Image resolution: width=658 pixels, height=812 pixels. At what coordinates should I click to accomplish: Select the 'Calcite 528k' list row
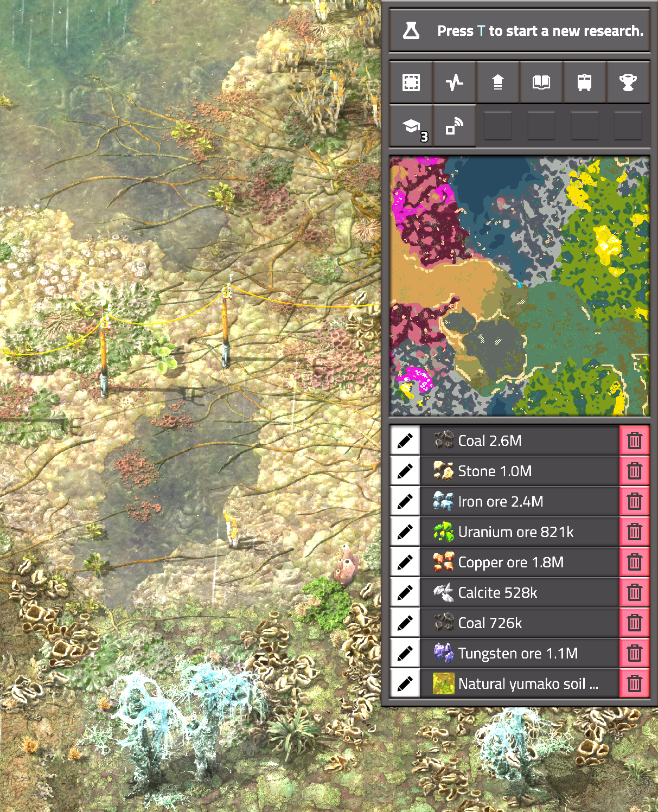[x=520, y=592]
